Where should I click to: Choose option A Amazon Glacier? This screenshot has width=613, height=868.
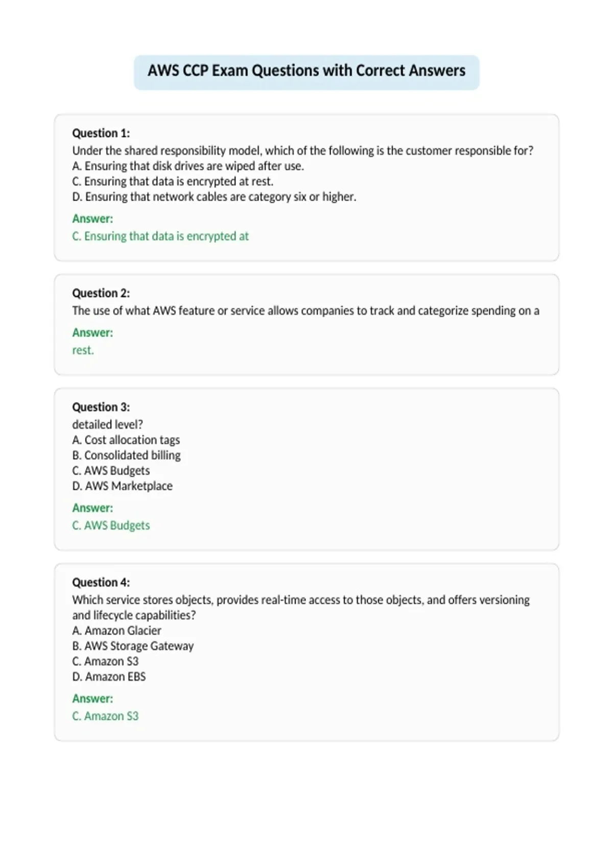[116, 631]
